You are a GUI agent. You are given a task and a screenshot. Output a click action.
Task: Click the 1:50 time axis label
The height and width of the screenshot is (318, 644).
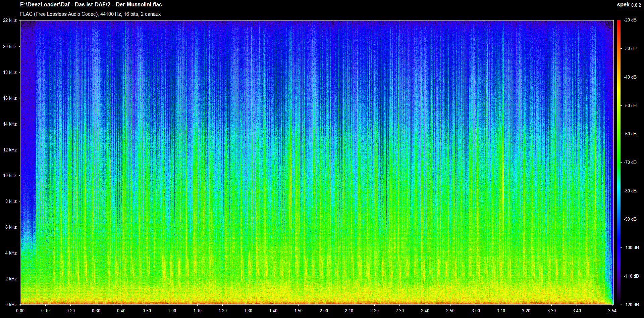[299, 311]
